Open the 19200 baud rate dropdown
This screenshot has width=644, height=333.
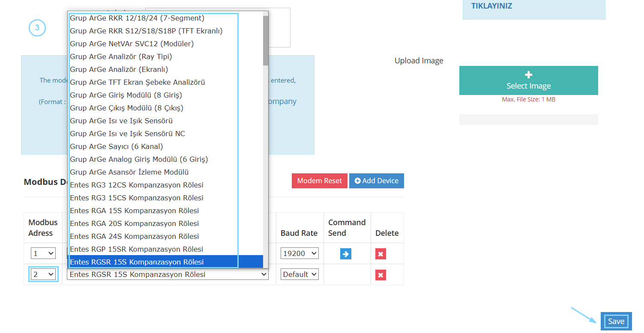(x=300, y=253)
